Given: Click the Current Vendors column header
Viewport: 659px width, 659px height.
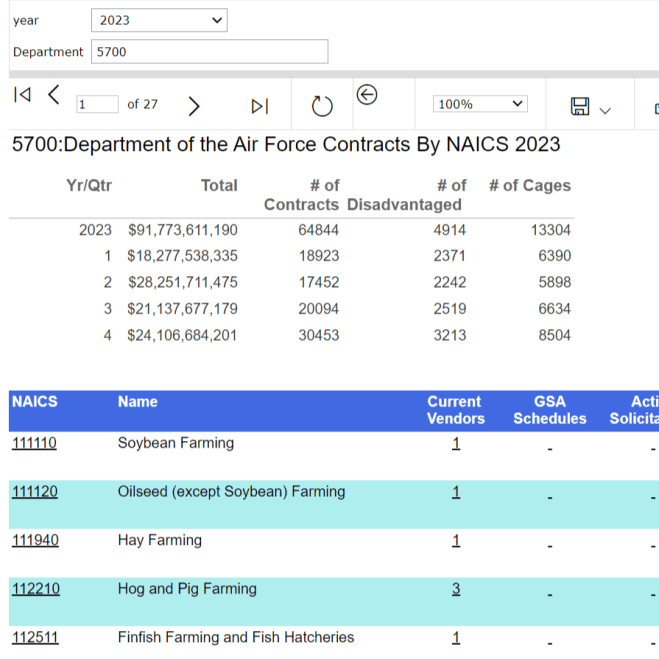Looking at the screenshot, I should coord(456,410).
